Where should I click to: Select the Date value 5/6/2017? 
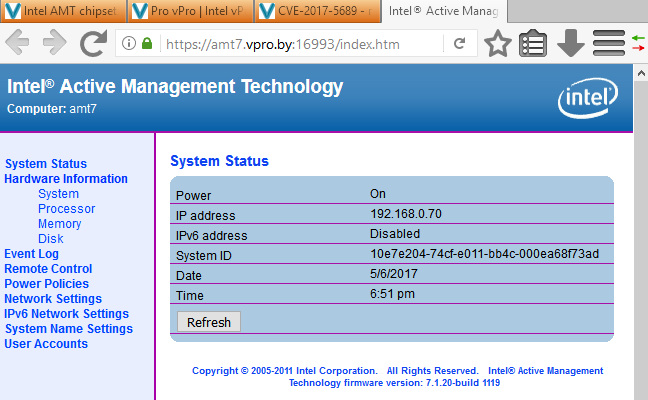pos(393,274)
